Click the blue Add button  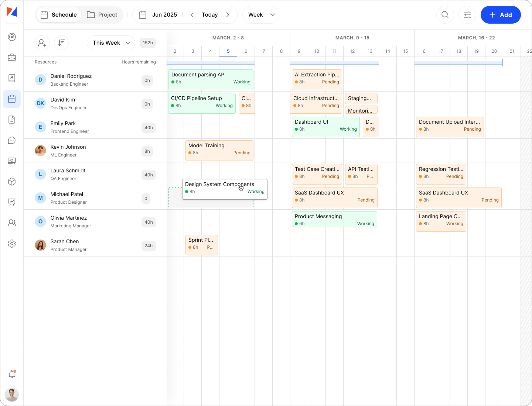click(x=500, y=15)
